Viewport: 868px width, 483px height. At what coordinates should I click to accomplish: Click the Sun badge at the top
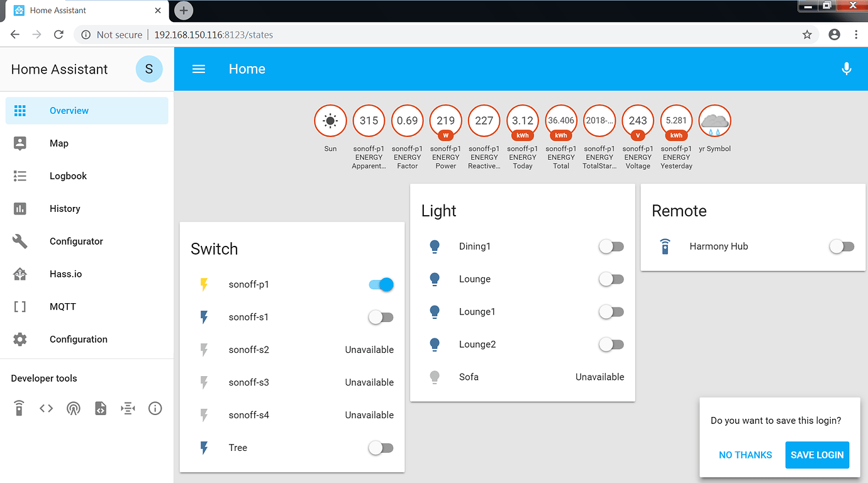pyautogui.click(x=330, y=121)
